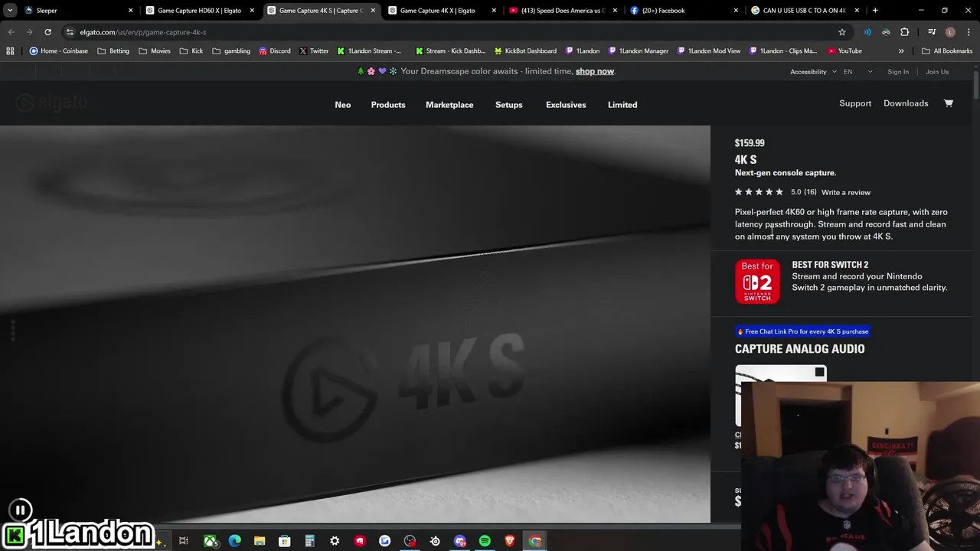This screenshot has height=551, width=980.
Task: Open the Limited menu
Action: point(622,105)
